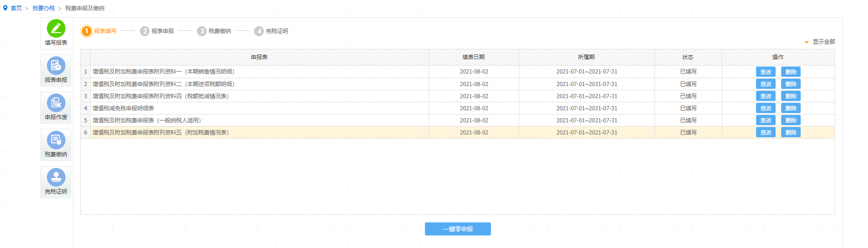Click the location pin icon beside 首页
The height and width of the screenshot is (248, 868).
[x=6, y=8]
